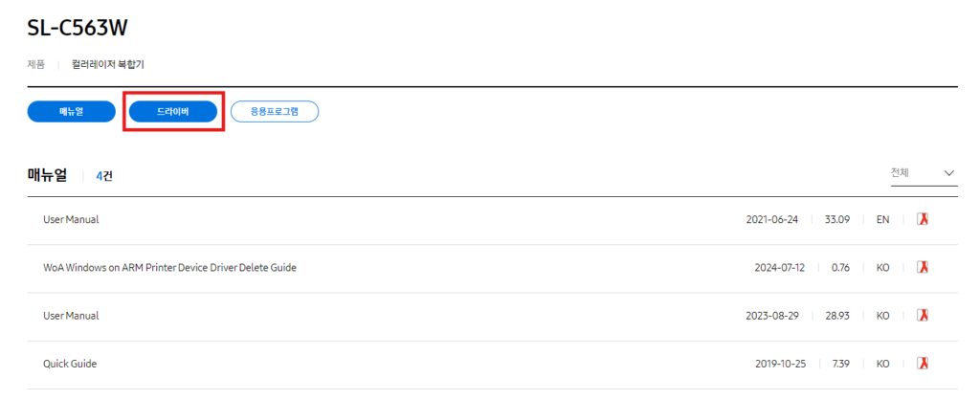Download the Quick Guide PDF icon
This screenshot has height=400, width=980.
[924, 364]
